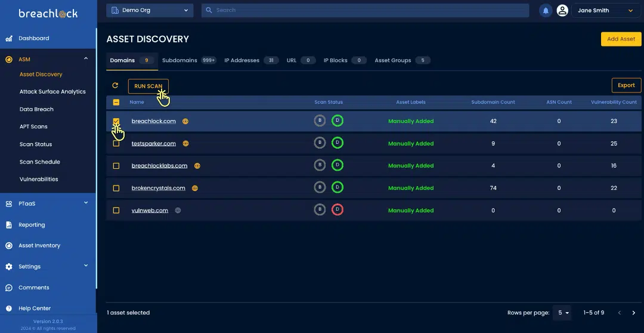Image resolution: width=644 pixels, height=333 pixels.
Task: Toggle the select-all checkbox in table header
Action: click(116, 103)
